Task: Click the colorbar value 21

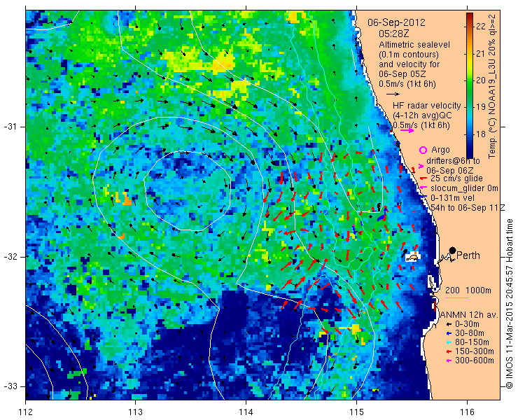Action: (x=481, y=53)
